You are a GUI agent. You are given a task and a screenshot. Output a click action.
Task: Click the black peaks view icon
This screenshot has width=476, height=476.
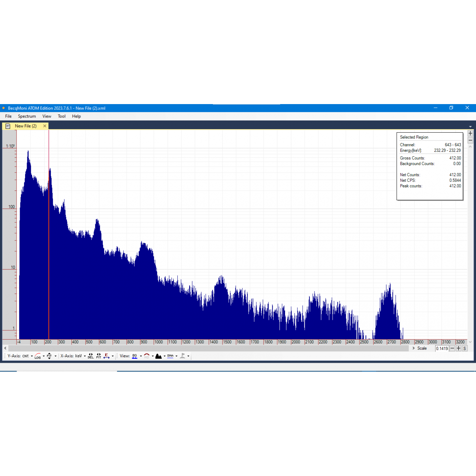point(158,356)
